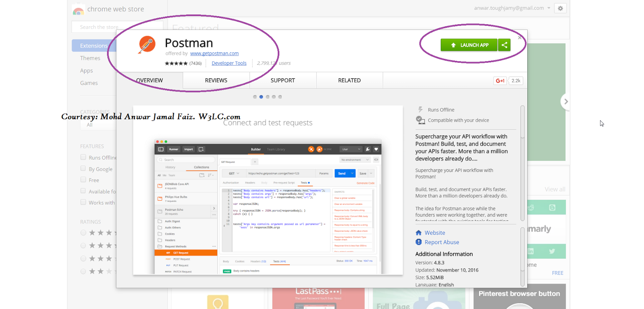Image resolution: width=644 pixels, height=309 pixels.
Task: Click the Website home icon
Action: 419,233
